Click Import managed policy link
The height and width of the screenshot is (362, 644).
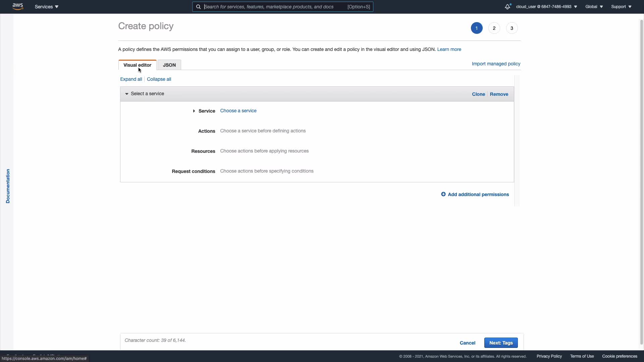tap(496, 64)
